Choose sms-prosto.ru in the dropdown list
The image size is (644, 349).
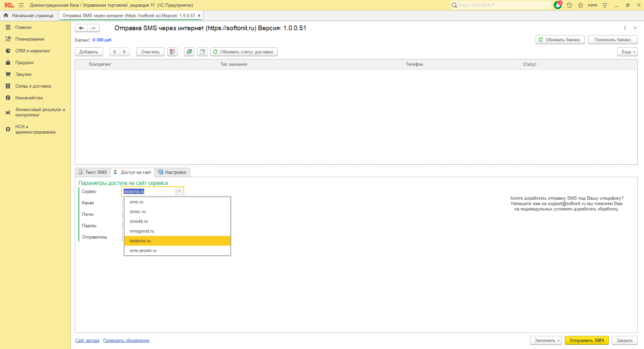[143, 251]
